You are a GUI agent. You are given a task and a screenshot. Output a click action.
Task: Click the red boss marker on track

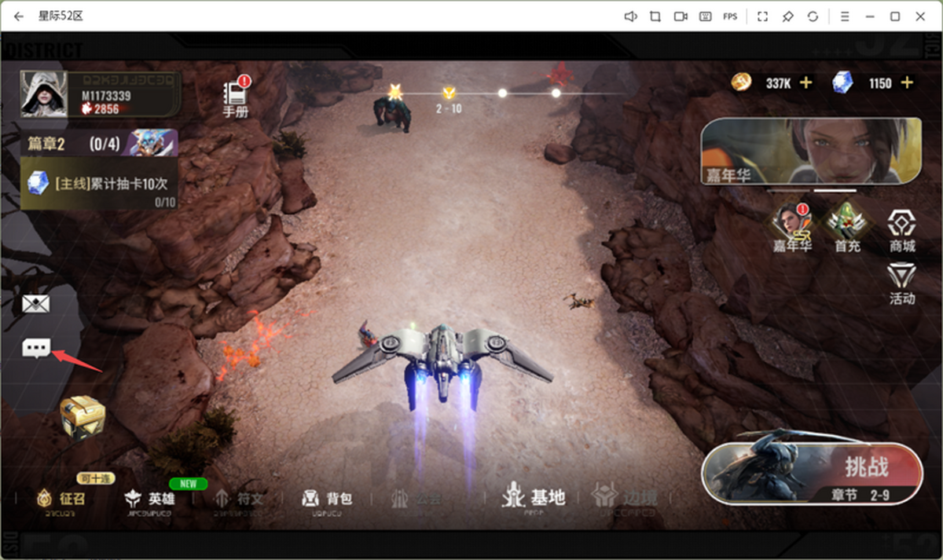[x=560, y=76]
